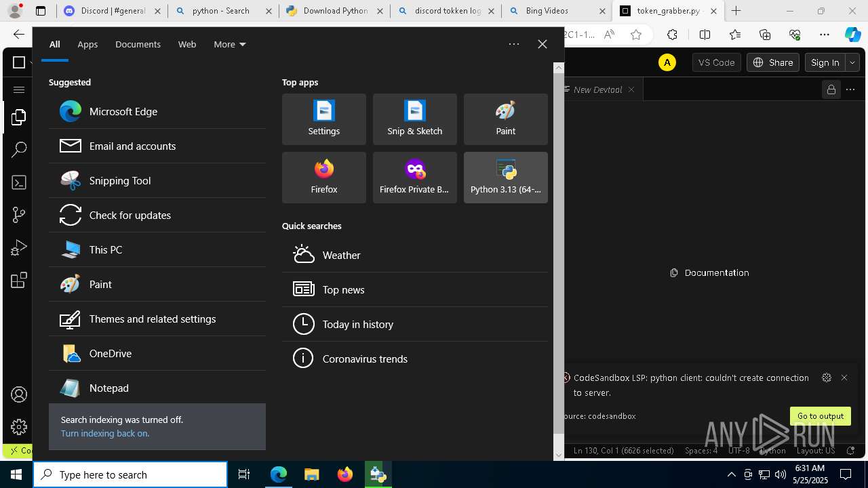
Task: Open Firefox from taskbar
Action: coord(345,474)
